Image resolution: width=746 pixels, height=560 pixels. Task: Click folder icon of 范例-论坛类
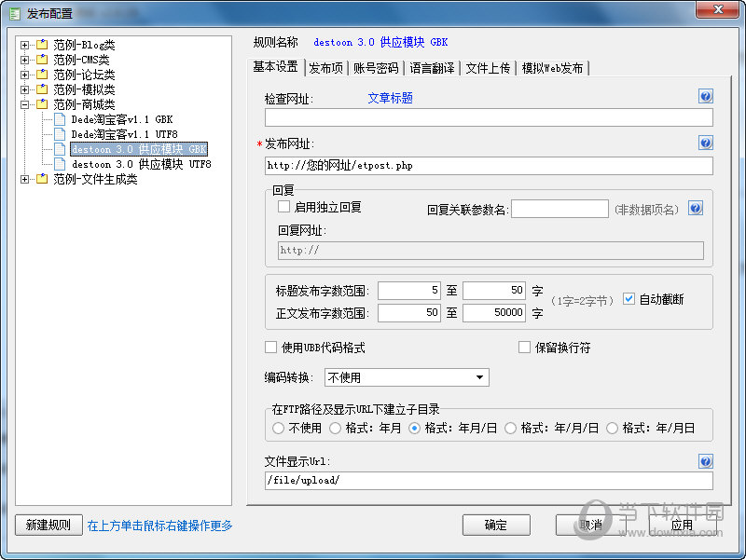[42, 75]
